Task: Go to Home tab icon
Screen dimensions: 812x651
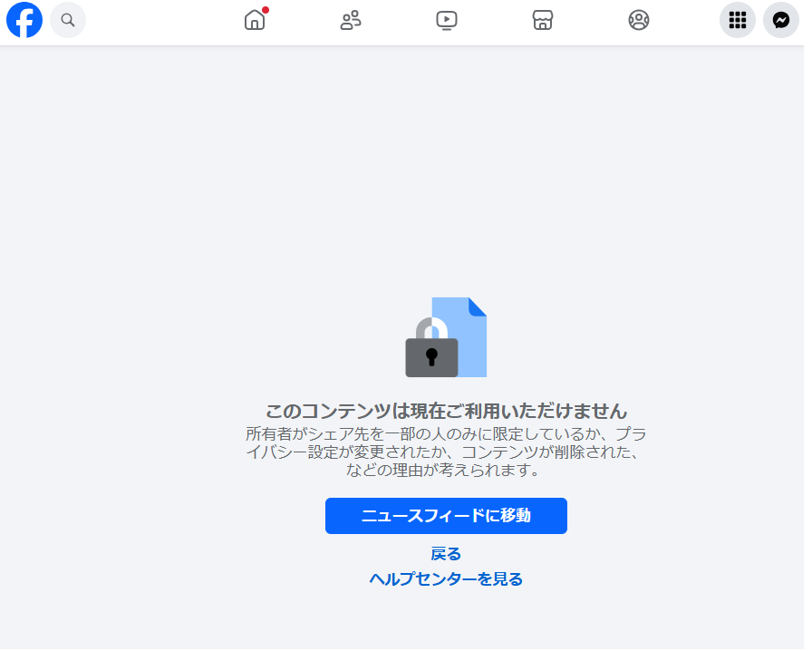Action: (255, 20)
